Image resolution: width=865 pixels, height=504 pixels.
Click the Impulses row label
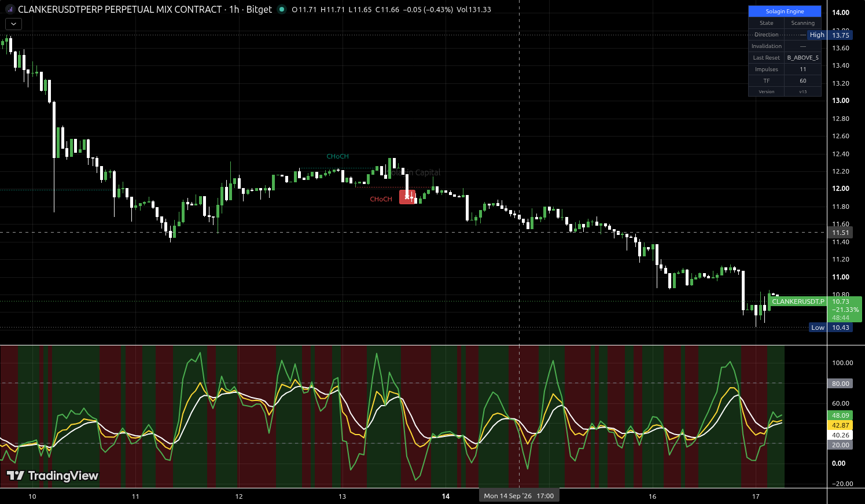coord(766,69)
